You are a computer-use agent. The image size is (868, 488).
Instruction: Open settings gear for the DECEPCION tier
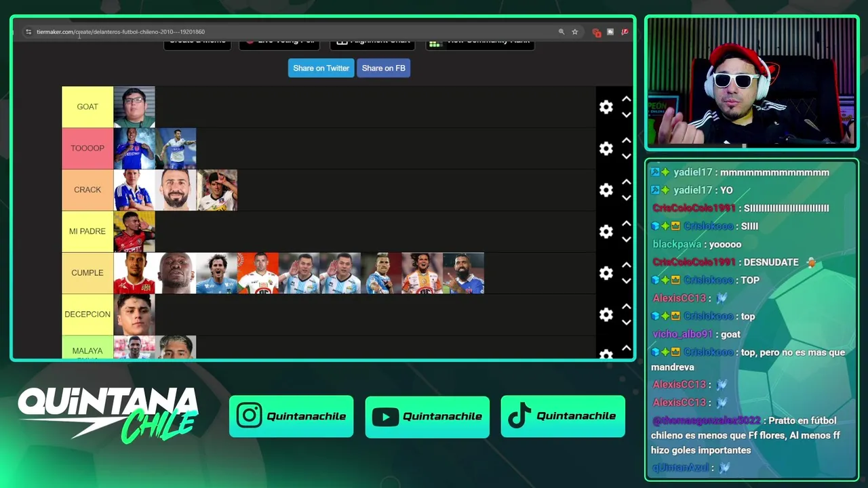click(x=606, y=314)
